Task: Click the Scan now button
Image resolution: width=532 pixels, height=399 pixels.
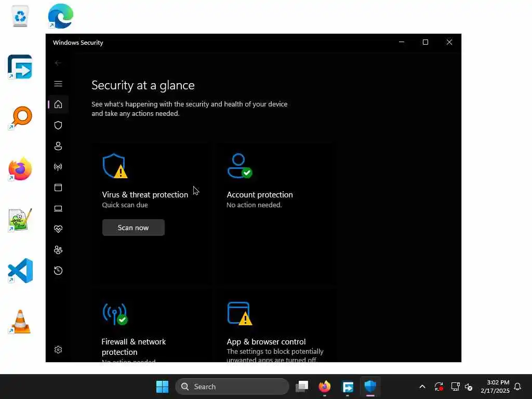Action: pyautogui.click(x=134, y=228)
